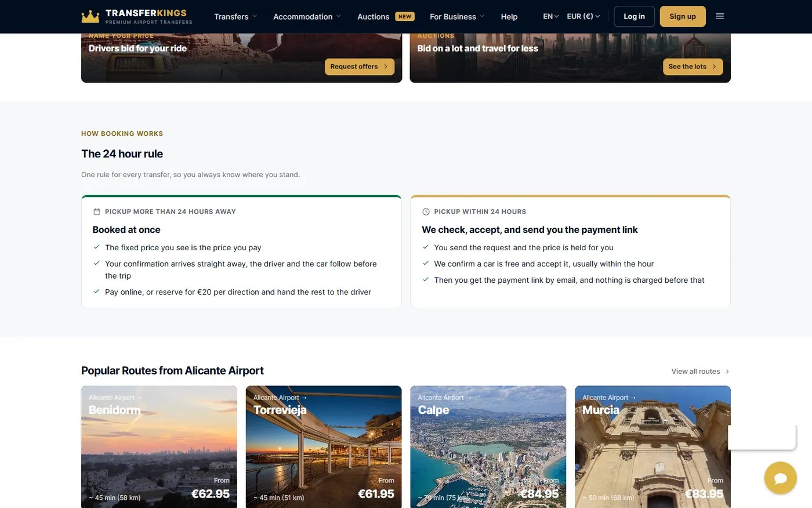
Task: Click 'You send the request and the price is held'
Action: coord(524,248)
